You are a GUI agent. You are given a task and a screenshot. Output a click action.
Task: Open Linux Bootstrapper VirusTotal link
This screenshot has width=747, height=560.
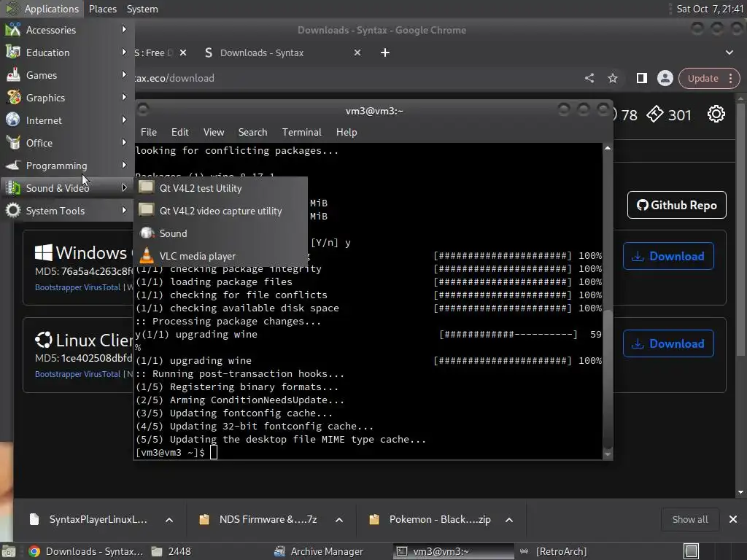click(77, 374)
